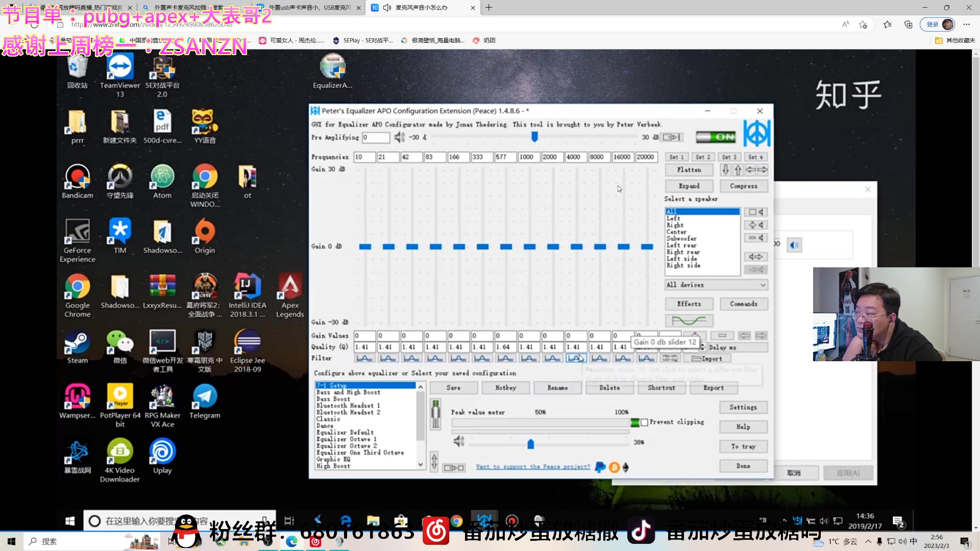
Task: Shift the sliders right with the right arrow
Action: [x=763, y=170]
